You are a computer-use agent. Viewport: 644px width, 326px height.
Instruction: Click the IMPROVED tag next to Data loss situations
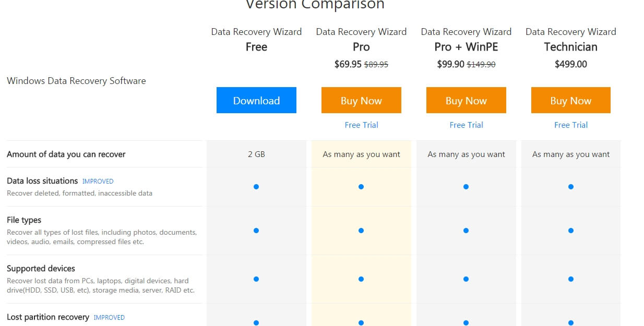tap(98, 182)
